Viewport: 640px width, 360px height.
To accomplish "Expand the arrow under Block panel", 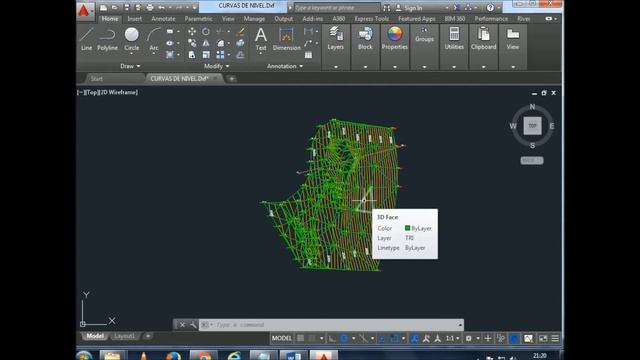I will 365,67.
